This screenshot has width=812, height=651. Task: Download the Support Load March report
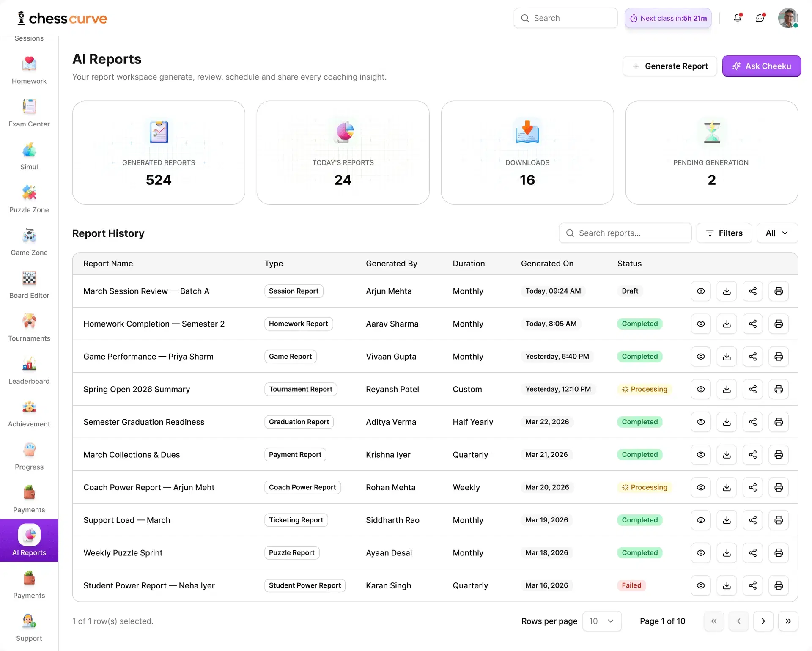click(x=727, y=520)
